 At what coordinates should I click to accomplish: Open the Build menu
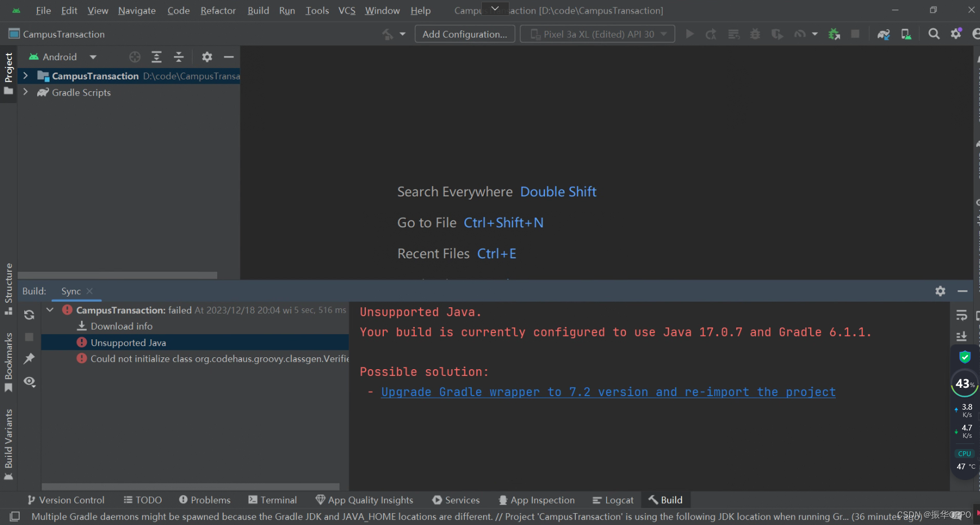point(258,11)
